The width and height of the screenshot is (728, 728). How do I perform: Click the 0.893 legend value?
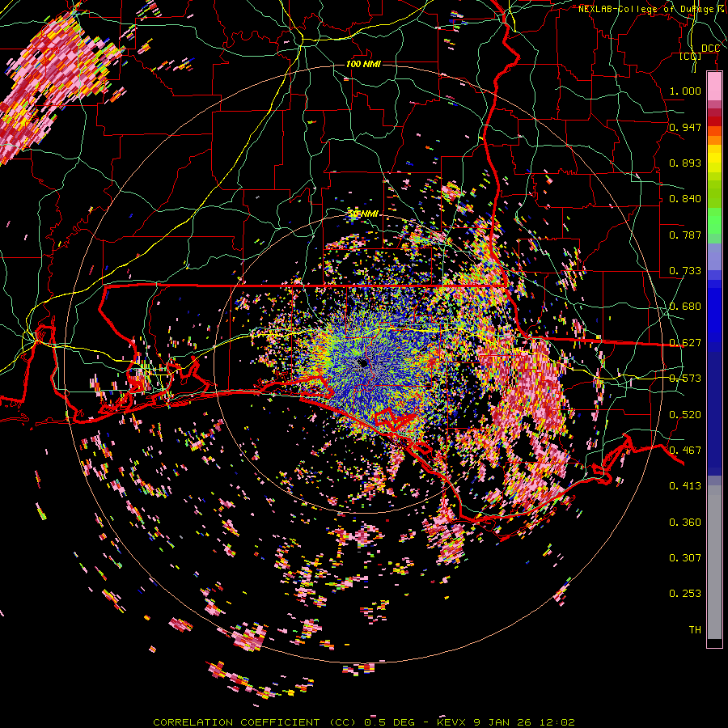point(685,163)
